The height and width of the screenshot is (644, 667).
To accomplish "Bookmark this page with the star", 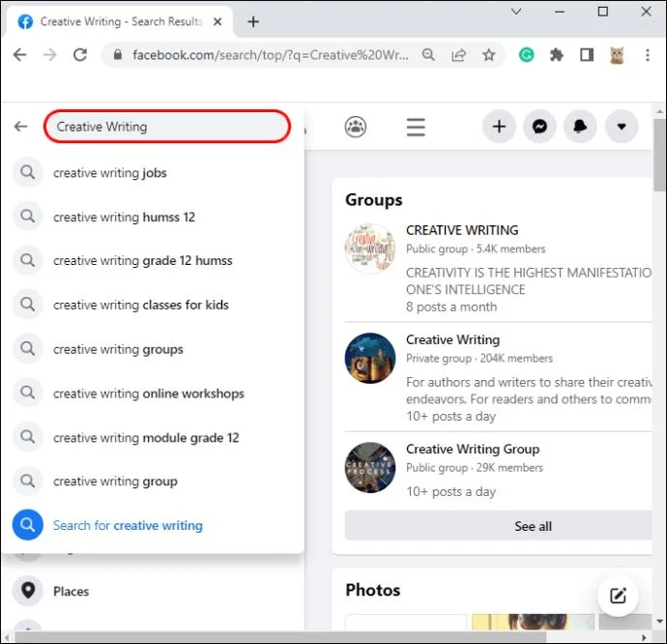I will point(489,54).
